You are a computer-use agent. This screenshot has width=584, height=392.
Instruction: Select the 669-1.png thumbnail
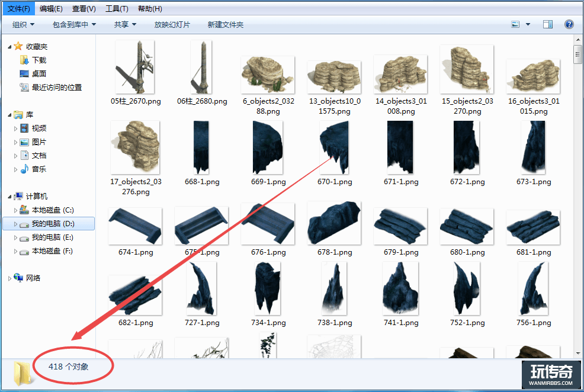268,147
